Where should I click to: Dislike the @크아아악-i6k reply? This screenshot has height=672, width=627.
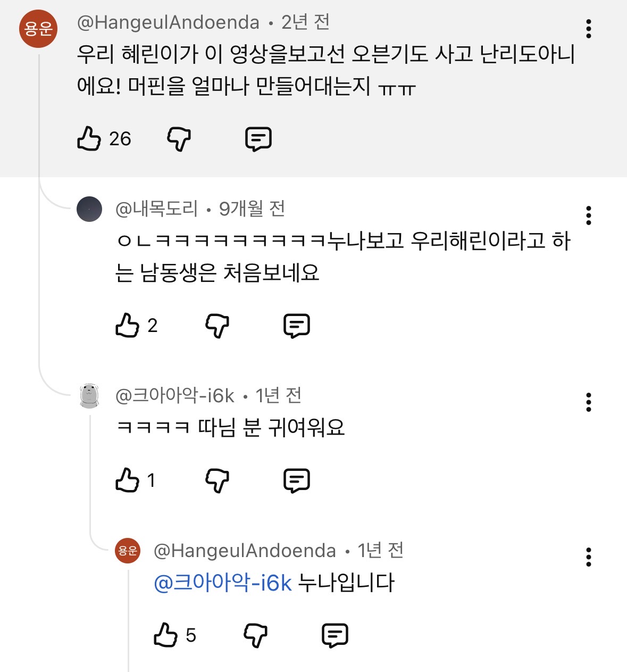click(x=218, y=480)
